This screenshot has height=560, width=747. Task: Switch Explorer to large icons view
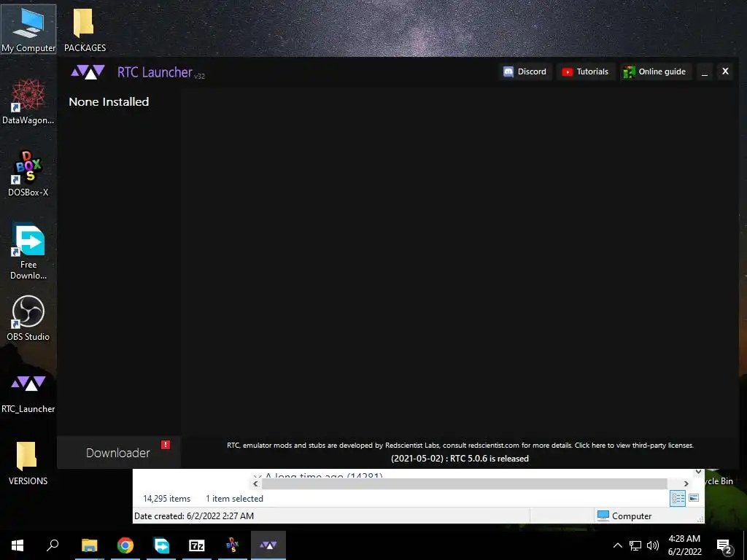click(694, 498)
